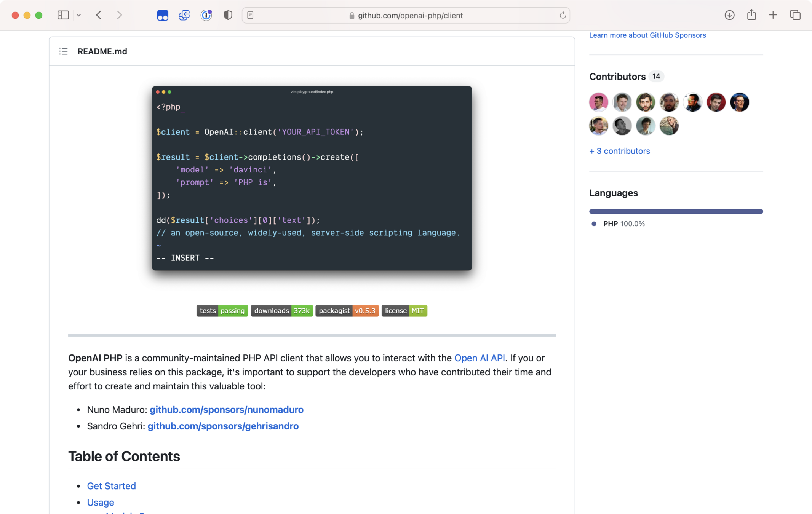Toggle the Safari sidebar button
This screenshot has height=514, width=812.
[x=63, y=15]
